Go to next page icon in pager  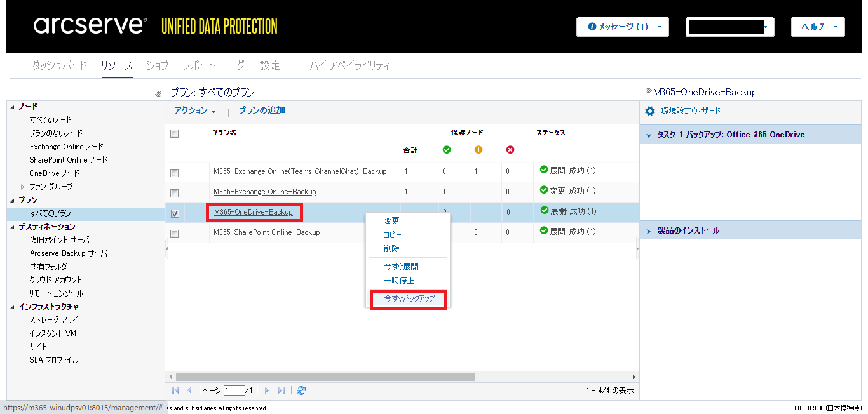coord(267,391)
